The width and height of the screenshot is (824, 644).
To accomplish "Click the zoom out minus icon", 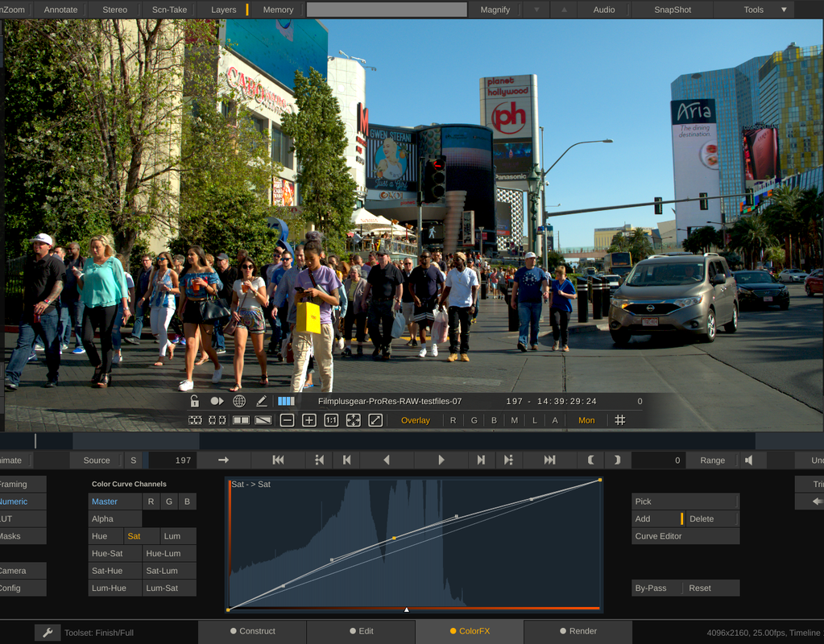I will coord(287,420).
